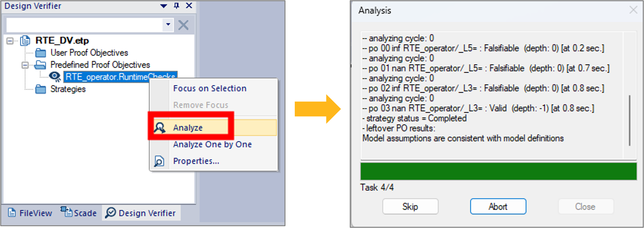Click the RTE_DV.etp project file icon
The image size is (644, 228).
coord(25,40)
